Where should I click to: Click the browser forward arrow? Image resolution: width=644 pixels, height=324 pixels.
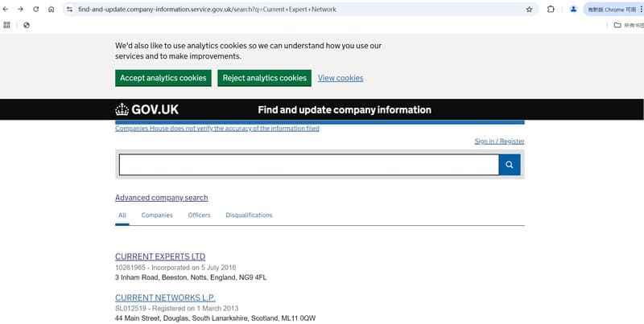pos(21,9)
